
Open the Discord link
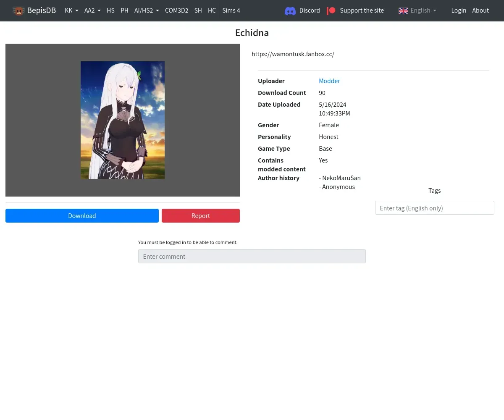point(302,10)
